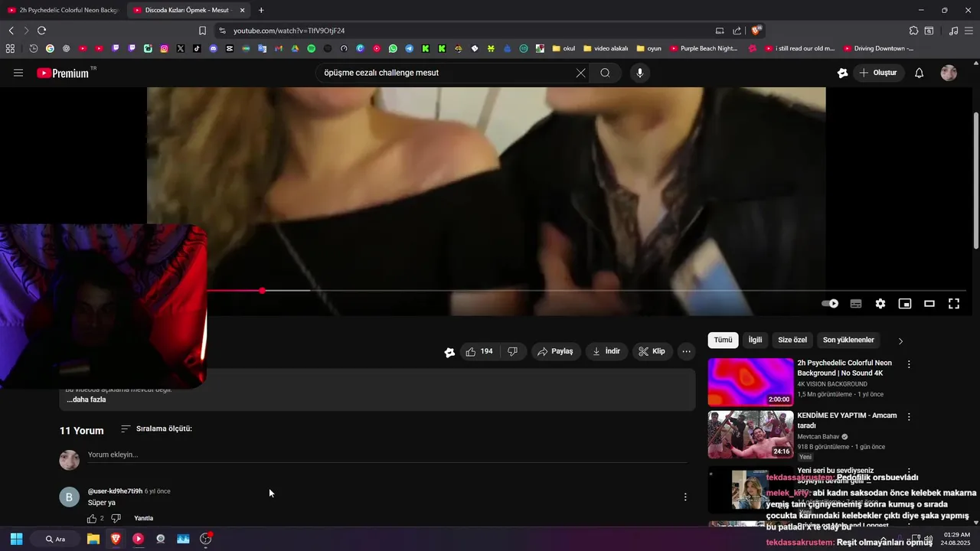Open more actions menu beside Klip
The width and height of the screenshot is (980, 551).
(x=687, y=351)
